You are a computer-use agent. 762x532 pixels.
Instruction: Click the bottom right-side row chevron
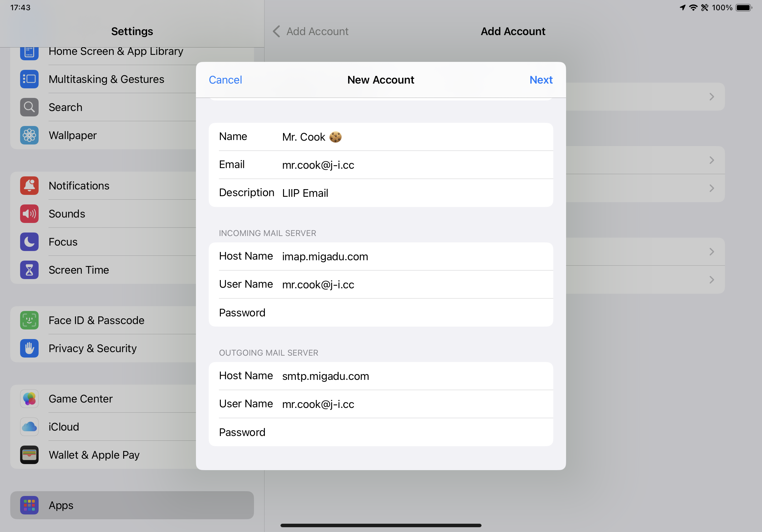[x=712, y=280]
